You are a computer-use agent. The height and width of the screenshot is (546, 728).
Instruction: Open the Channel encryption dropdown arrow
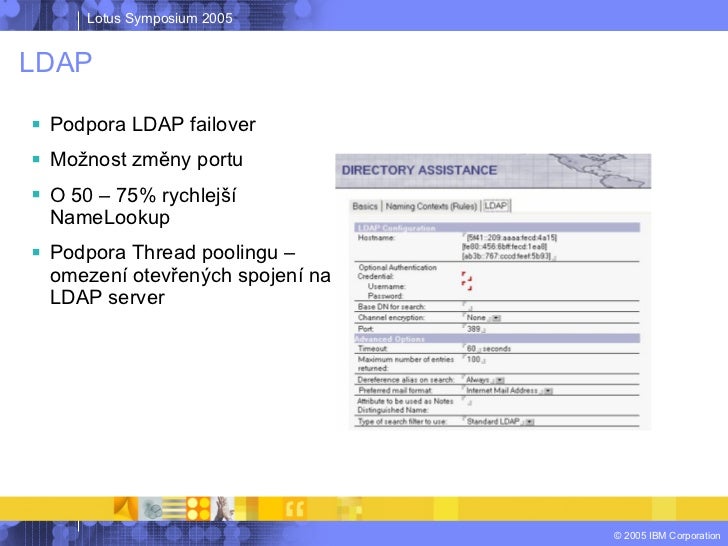[496, 318]
